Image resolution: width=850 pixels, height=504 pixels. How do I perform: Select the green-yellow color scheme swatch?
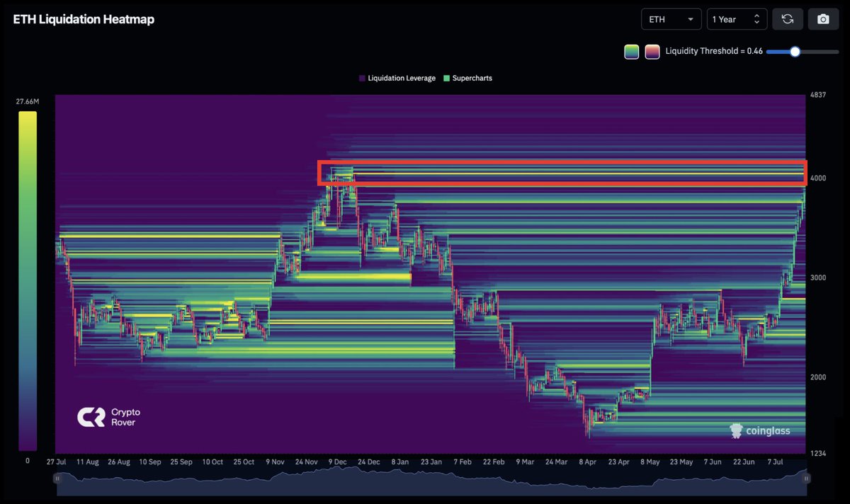631,51
